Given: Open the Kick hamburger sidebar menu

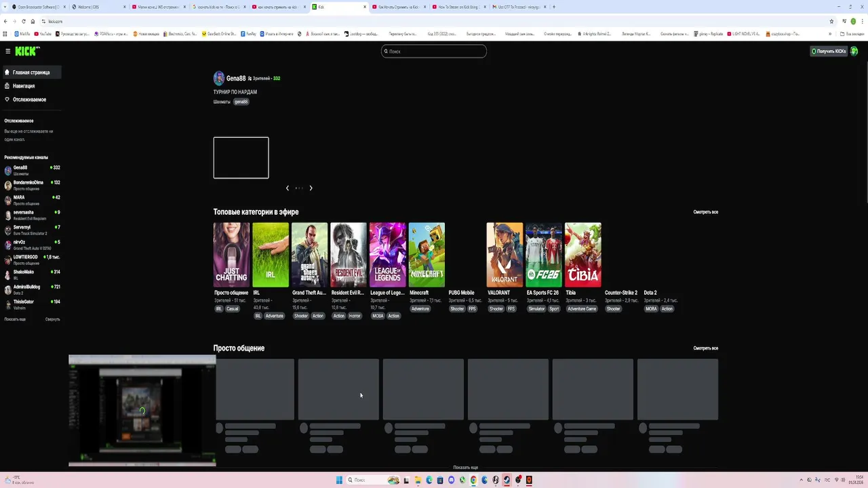Looking at the screenshot, I should point(7,51).
